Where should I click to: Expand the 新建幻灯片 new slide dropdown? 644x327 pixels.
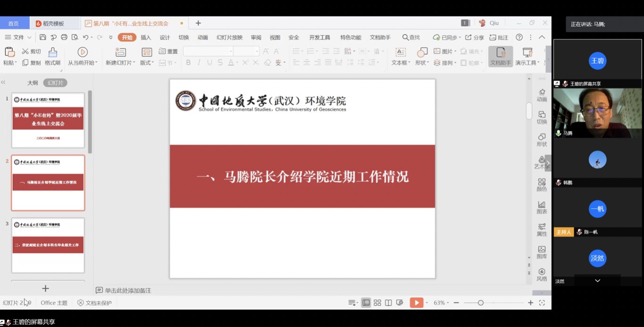[121, 63]
